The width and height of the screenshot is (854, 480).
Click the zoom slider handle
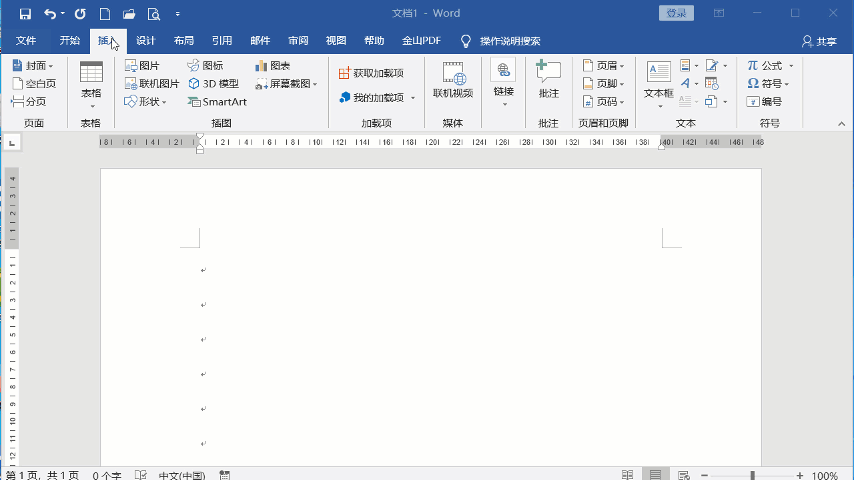[x=753, y=476]
